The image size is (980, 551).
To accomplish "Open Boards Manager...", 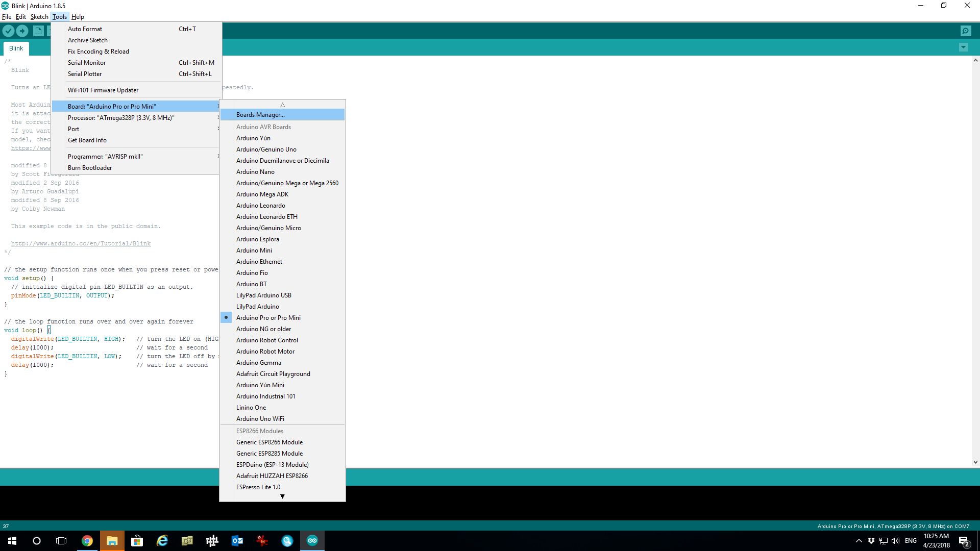I will click(260, 115).
